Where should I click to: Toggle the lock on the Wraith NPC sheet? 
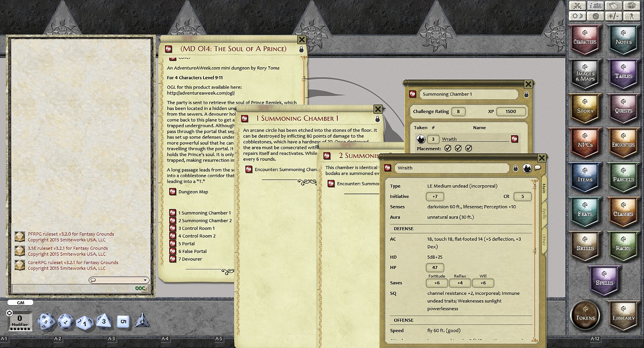[x=515, y=168]
